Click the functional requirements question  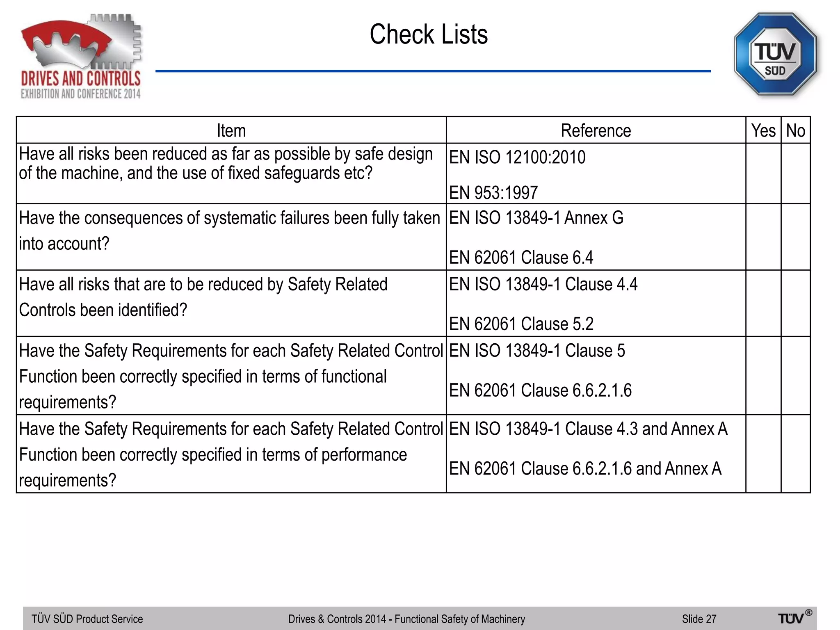[231, 377]
